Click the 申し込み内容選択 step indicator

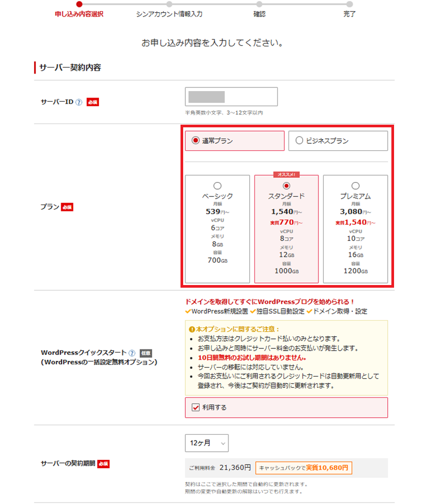pos(78,12)
